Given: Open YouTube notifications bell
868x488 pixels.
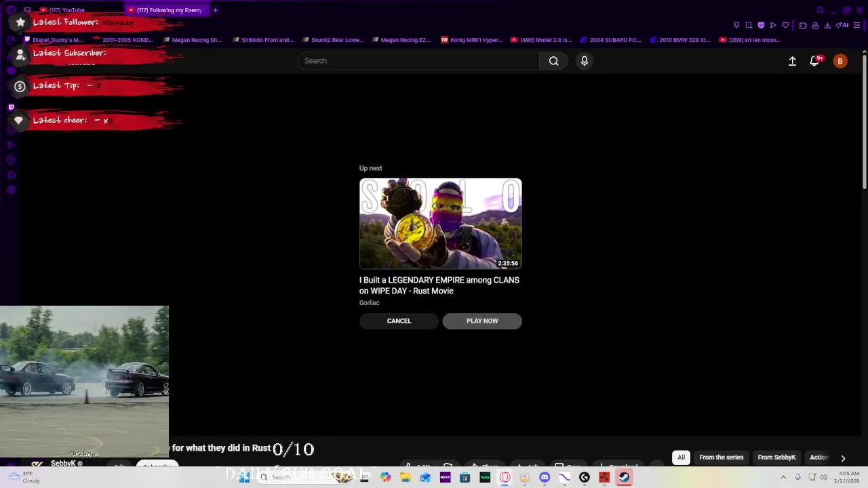Looking at the screenshot, I should click(x=815, y=61).
